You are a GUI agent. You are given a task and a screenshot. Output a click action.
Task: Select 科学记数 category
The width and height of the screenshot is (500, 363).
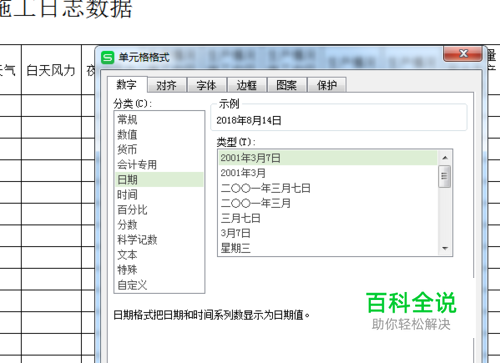coord(159,240)
